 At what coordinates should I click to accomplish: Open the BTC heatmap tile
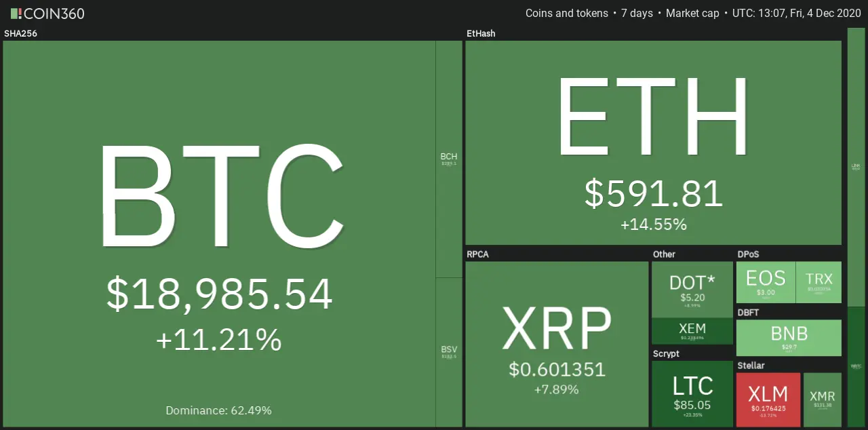[x=219, y=233]
